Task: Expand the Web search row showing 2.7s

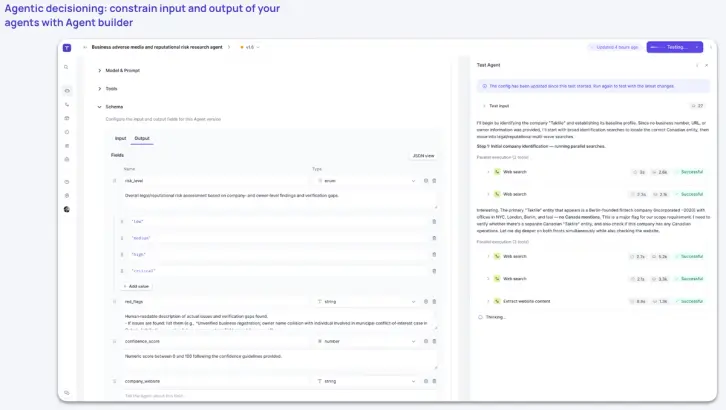Action: [488, 256]
